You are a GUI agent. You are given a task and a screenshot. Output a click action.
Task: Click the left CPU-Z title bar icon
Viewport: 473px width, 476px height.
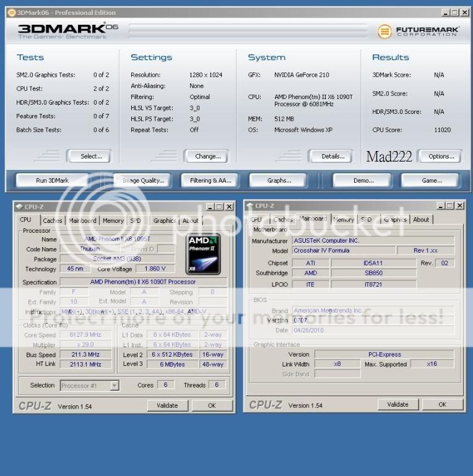coord(19,207)
